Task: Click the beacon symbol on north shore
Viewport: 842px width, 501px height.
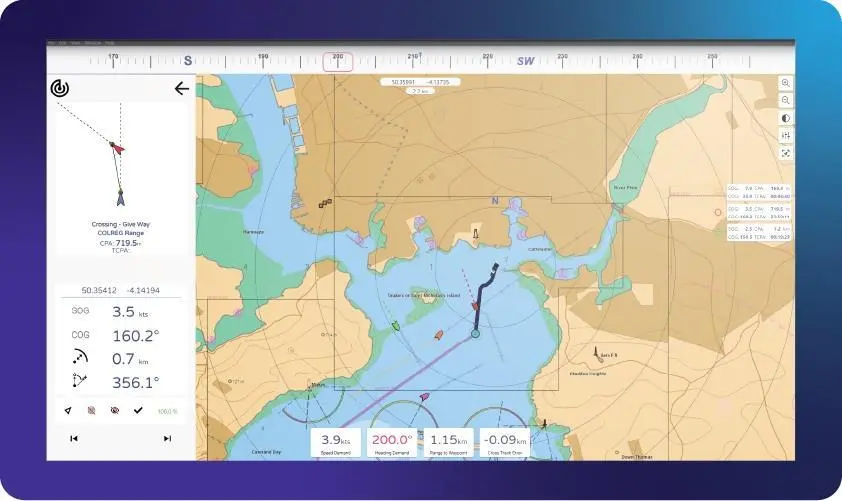Action: click(475, 234)
